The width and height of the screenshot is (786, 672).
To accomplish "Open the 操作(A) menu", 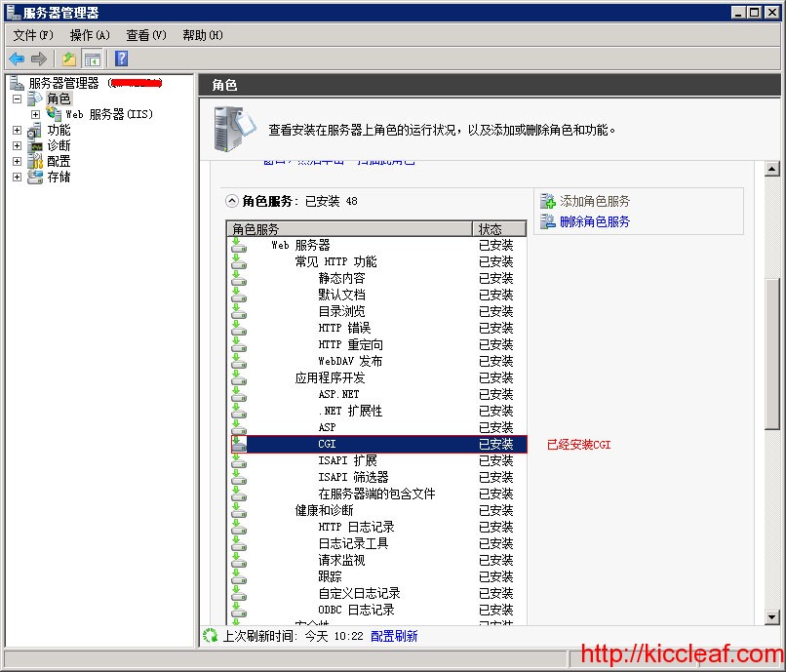I will [x=90, y=35].
